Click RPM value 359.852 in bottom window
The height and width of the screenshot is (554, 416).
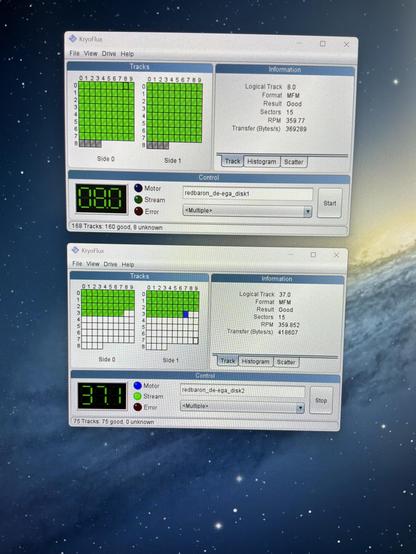pyautogui.click(x=289, y=325)
